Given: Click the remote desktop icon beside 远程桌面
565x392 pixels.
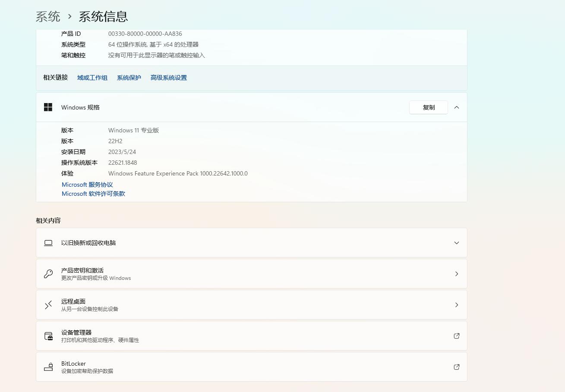Looking at the screenshot, I should pyautogui.click(x=48, y=304).
